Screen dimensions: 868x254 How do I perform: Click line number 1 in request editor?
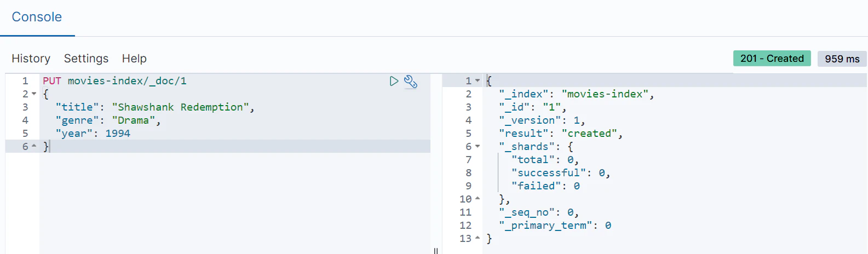[x=25, y=81]
